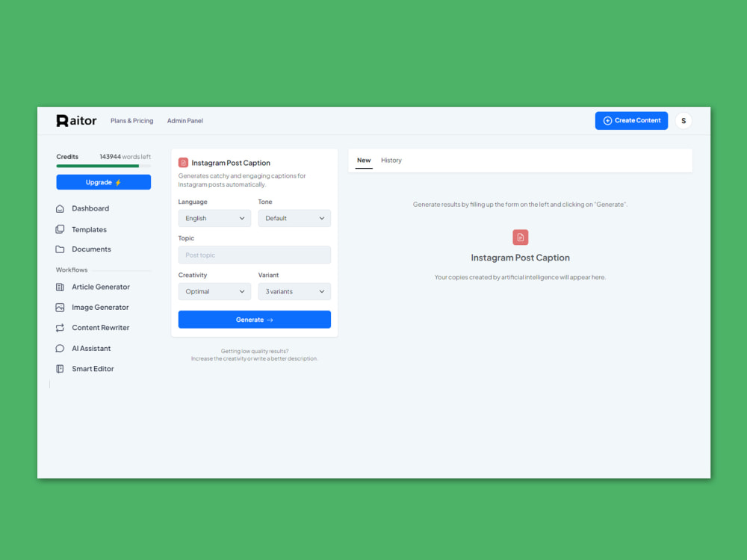Image resolution: width=747 pixels, height=560 pixels.
Task: Click the "Workflows" section label
Action: tap(72, 270)
